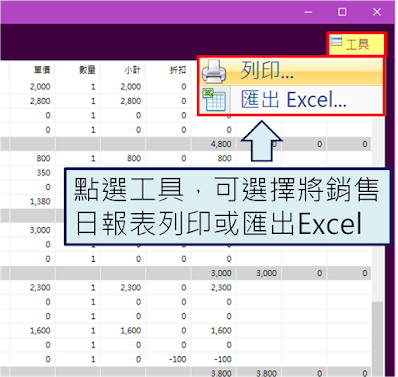Image resolution: width=398 pixels, height=377 pixels.
Task: Open the 工具 tools menu button
Action: click(356, 44)
